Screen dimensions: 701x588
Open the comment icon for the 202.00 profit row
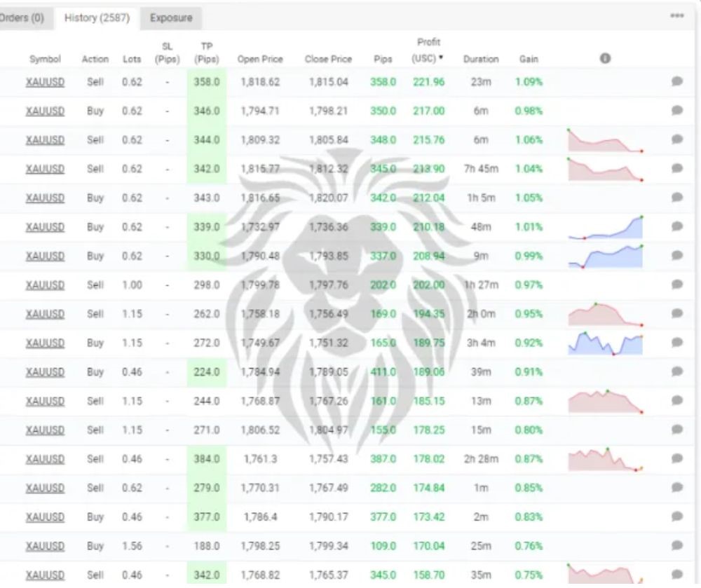[677, 285]
